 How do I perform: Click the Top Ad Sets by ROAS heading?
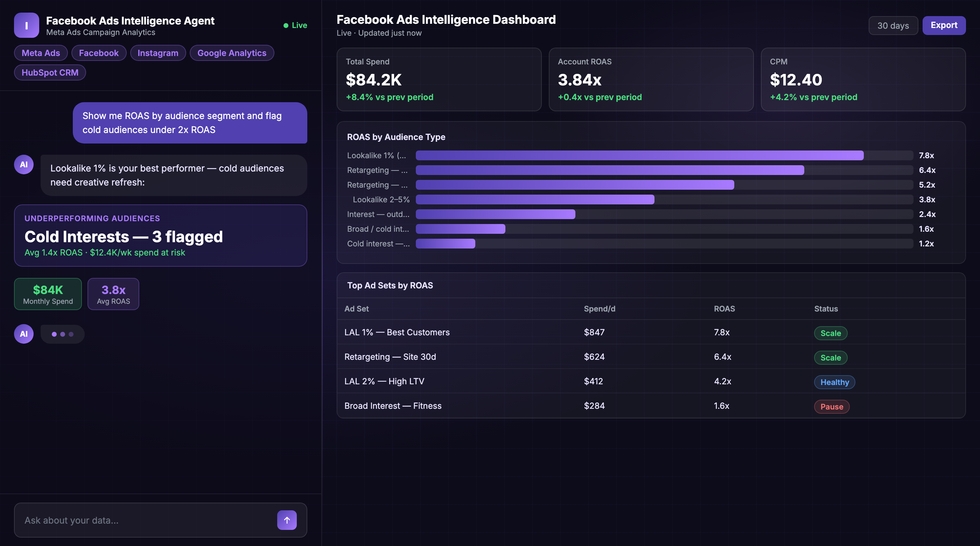tap(390, 285)
